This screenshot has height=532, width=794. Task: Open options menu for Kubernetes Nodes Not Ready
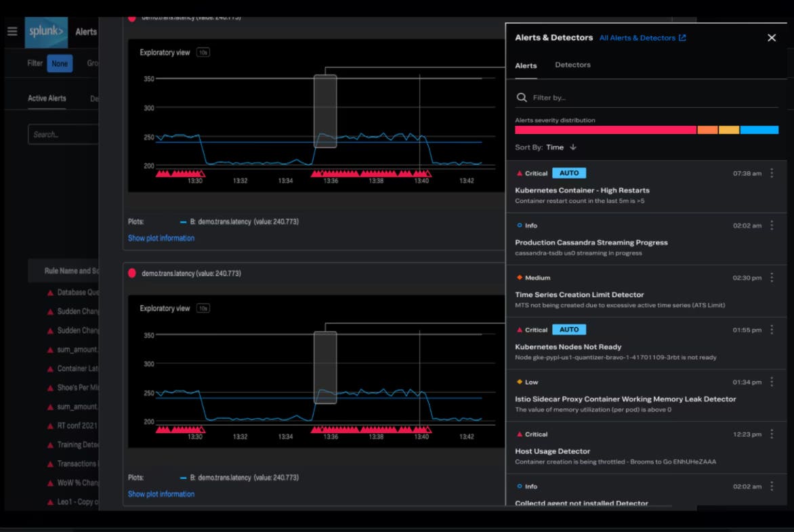(772, 330)
